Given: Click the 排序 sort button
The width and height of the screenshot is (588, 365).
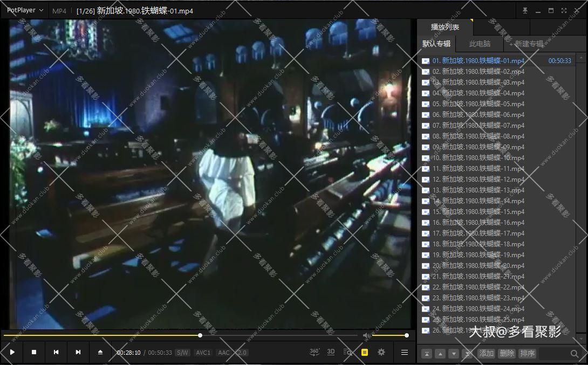Looking at the screenshot, I should [x=528, y=353].
